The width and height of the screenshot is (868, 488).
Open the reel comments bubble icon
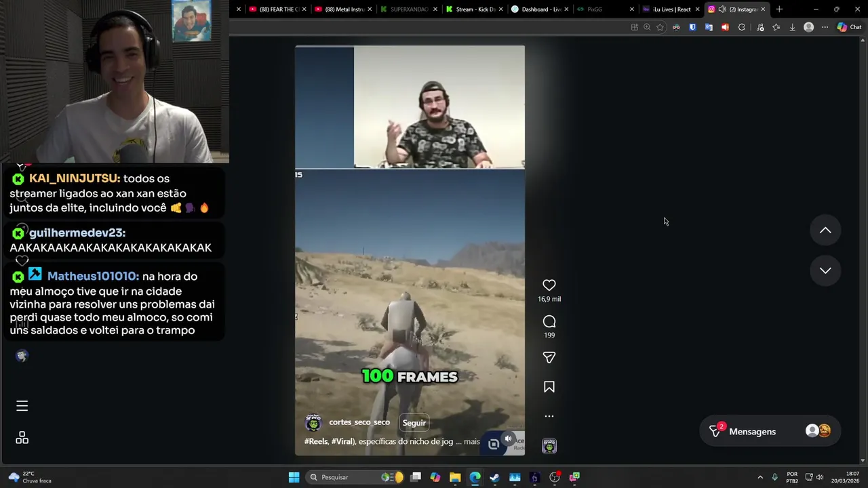(x=549, y=321)
